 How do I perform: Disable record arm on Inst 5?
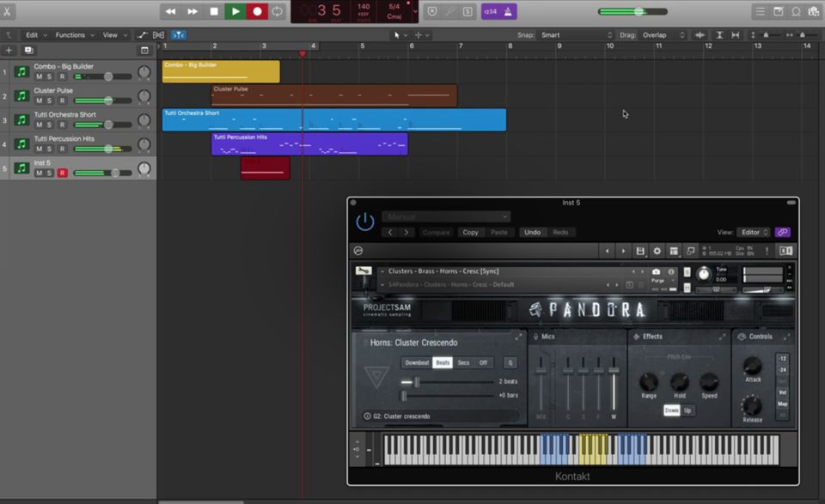pyautogui.click(x=62, y=173)
